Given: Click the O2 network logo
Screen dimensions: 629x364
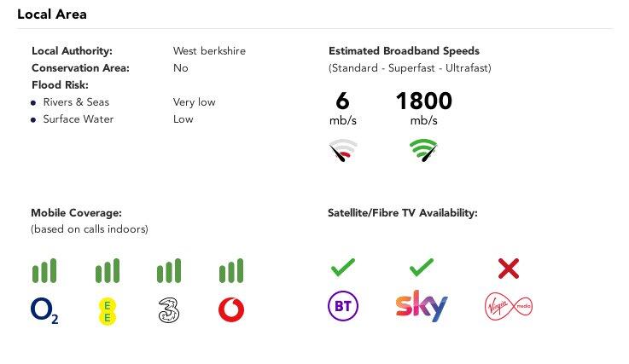Looking at the screenshot, I should [x=44, y=310].
